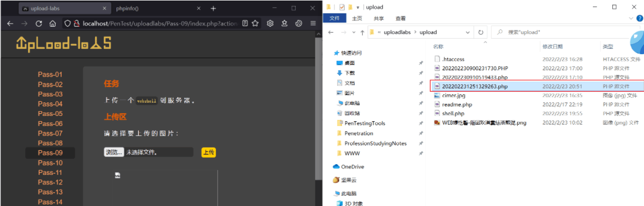Image resolution: width=644 pixels, height=206 pixels.
Task: Sort files by Date modified column
Action: pos(553,47)
